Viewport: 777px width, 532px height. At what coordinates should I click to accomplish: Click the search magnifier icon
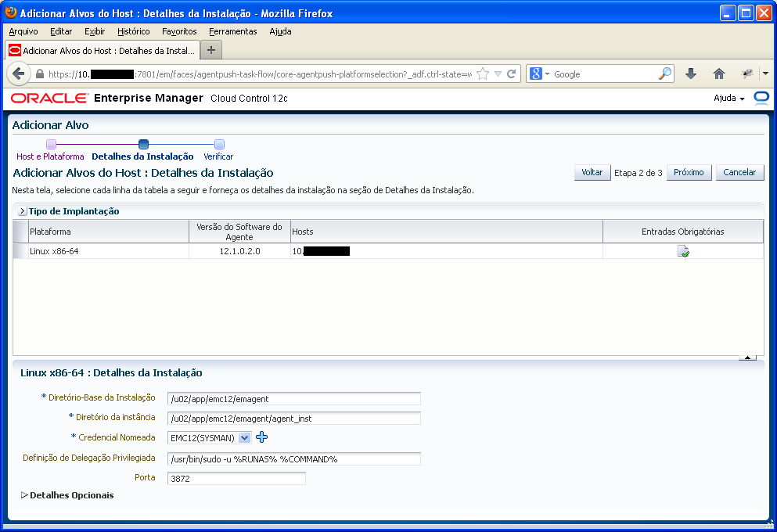point(664,74)
